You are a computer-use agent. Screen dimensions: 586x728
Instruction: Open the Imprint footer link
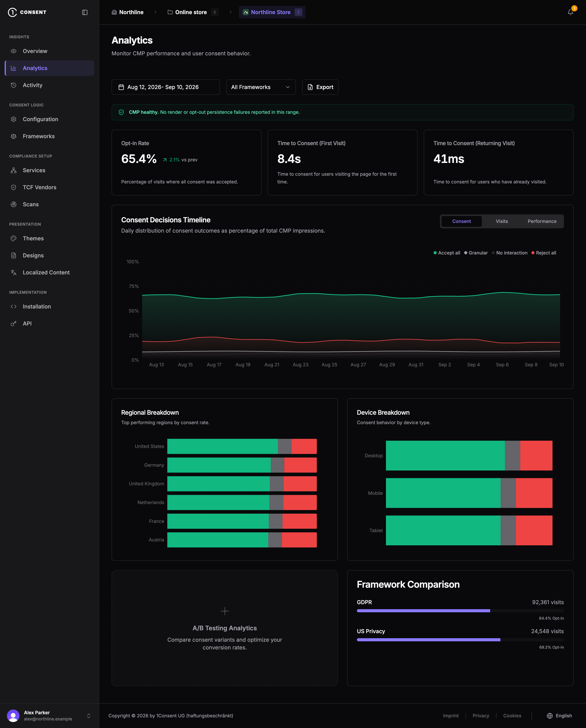tap(450, 715)
